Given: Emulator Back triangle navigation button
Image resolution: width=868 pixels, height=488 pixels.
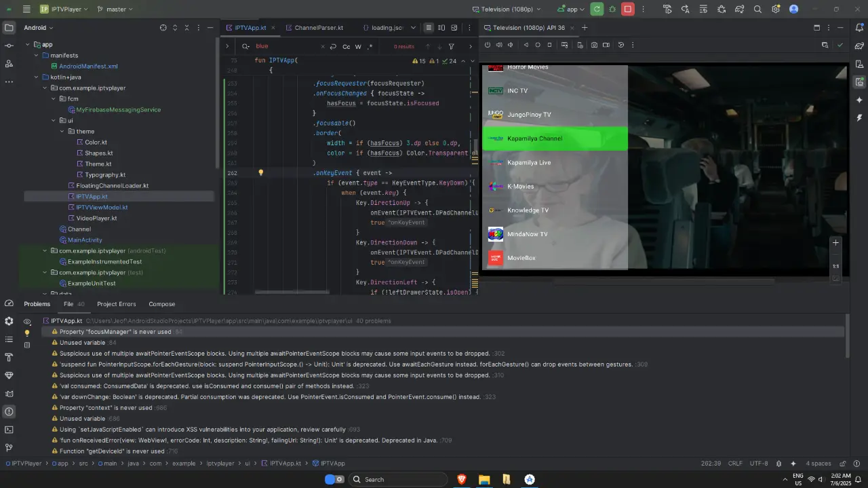Looking at the screenshot, I should point(526,45).
